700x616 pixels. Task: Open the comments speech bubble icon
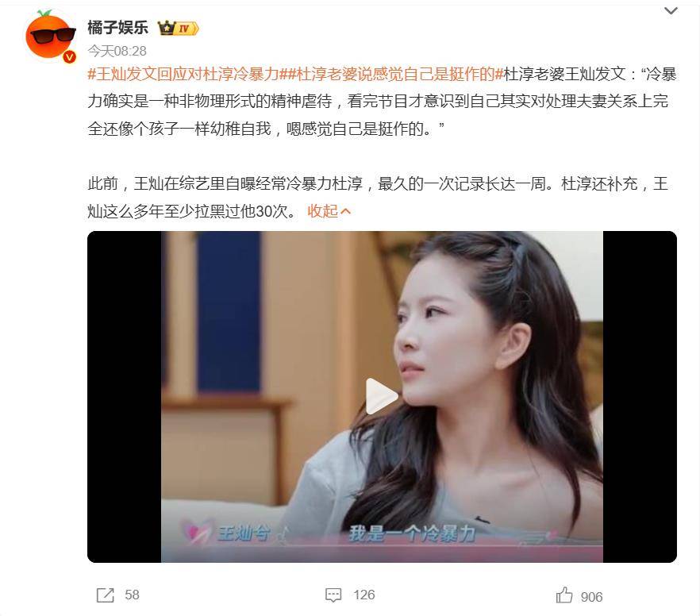[333, 595]
